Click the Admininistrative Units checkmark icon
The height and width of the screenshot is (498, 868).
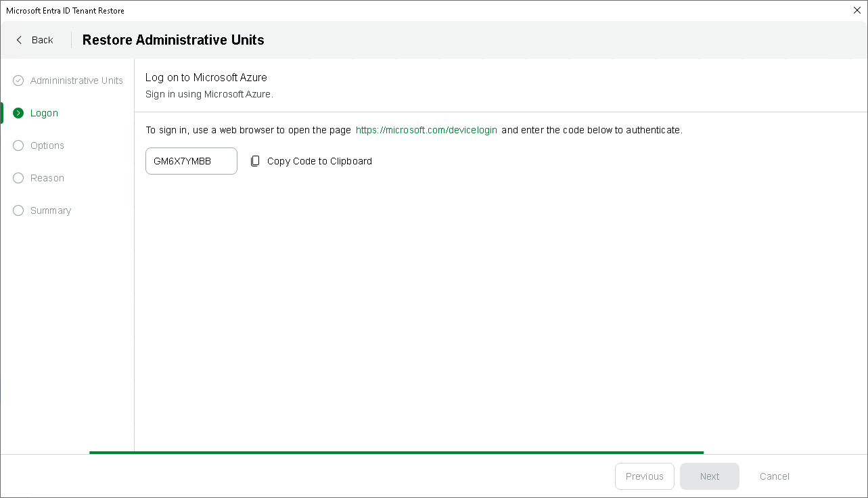18,81
